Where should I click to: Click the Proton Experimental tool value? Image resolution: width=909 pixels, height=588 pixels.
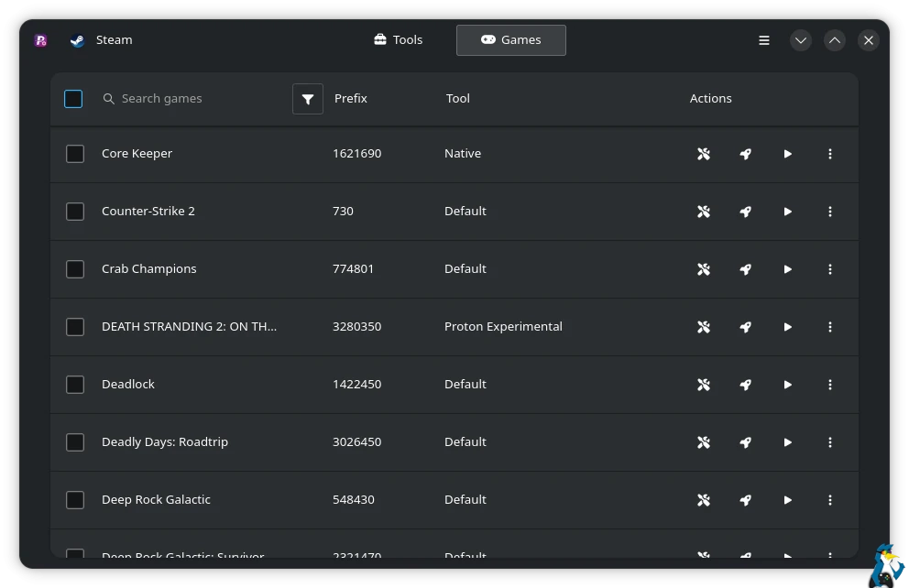pos(503,326)
